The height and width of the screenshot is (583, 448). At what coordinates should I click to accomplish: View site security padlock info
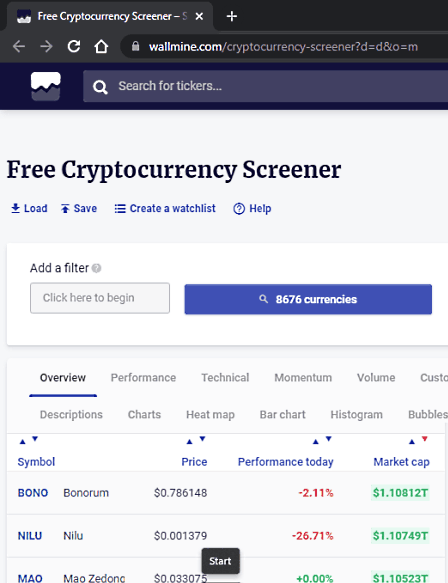(135, 46)
